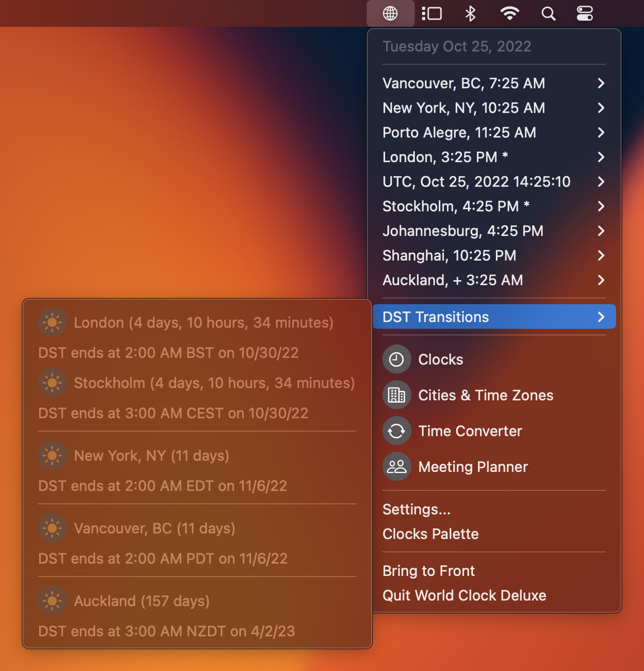The width and height of the screenshot is (644, 671).
Task: Expand Porto Alegre submenu chevron
Action: [601, 133]
